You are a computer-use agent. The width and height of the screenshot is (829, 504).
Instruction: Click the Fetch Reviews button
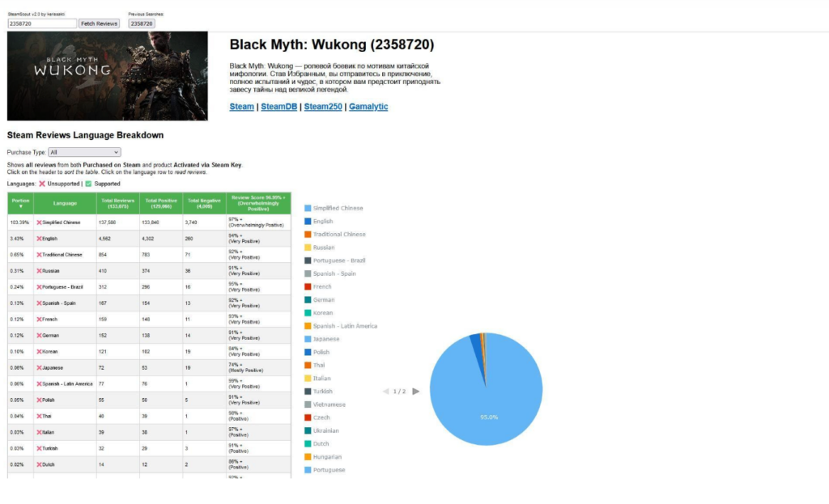point(99,23)
